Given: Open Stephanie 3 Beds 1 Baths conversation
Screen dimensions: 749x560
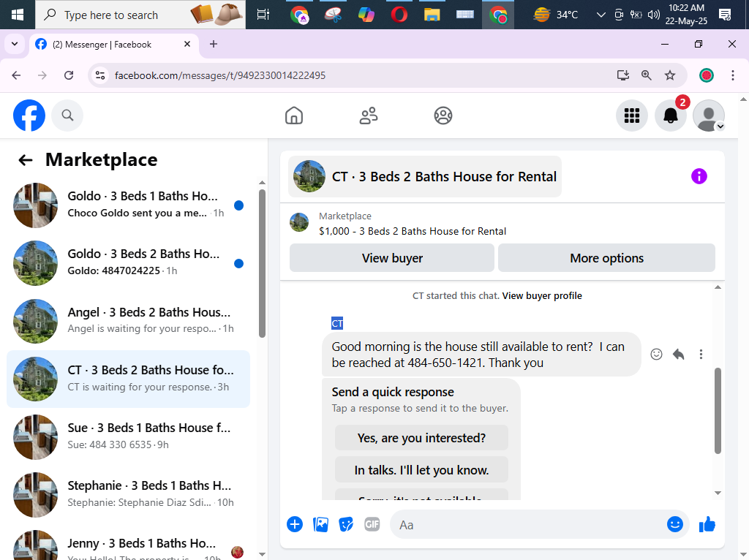Looking at the screenshot, I should (x=128, y=494).
